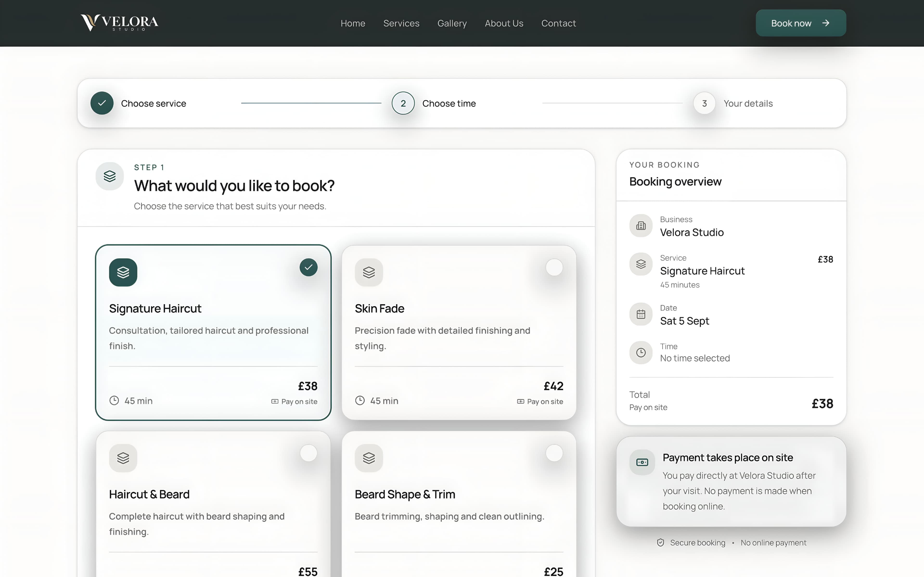Click the completed Choose service step checkmark
This screenshot has height=577, width=924.
102,103
